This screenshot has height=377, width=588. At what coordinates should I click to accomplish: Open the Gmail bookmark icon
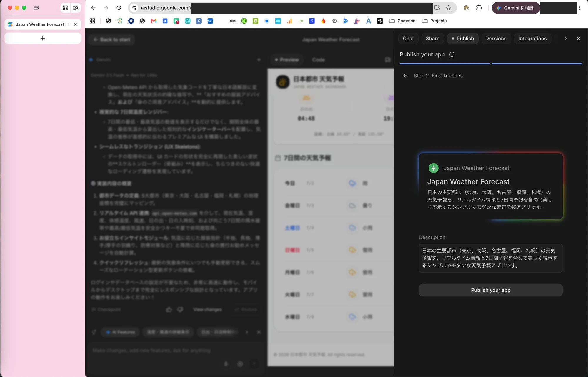point(154,21)
